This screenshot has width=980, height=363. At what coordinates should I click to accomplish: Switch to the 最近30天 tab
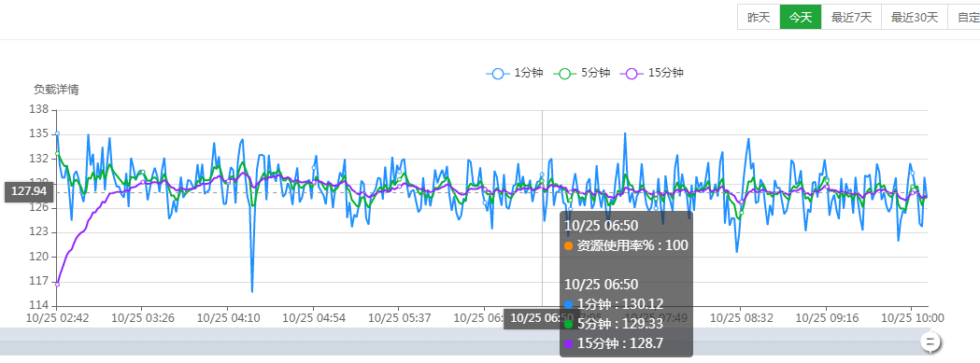(x=915, y=17)
